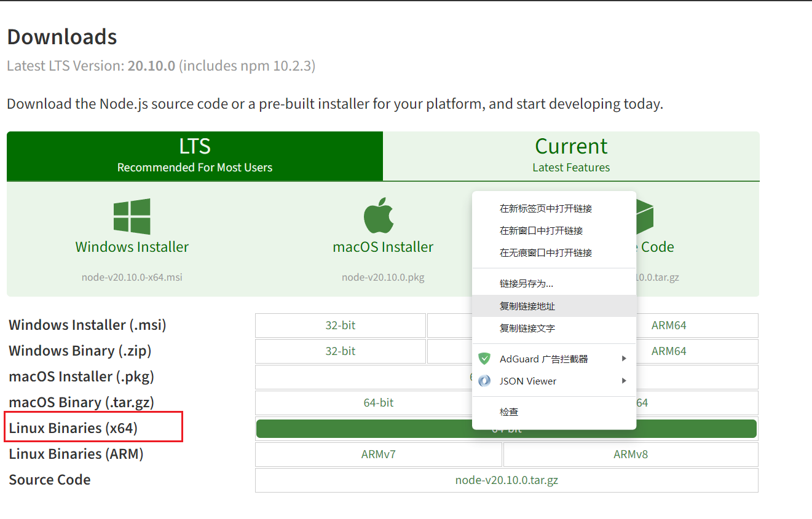Download Linux Binaries ARMv8
This screenshot has height=519, width=812.
[631, 455]
